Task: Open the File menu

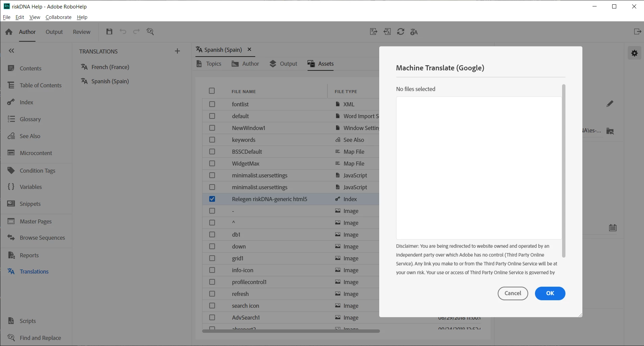Action: pyautogui.click(x=6, y=17)
